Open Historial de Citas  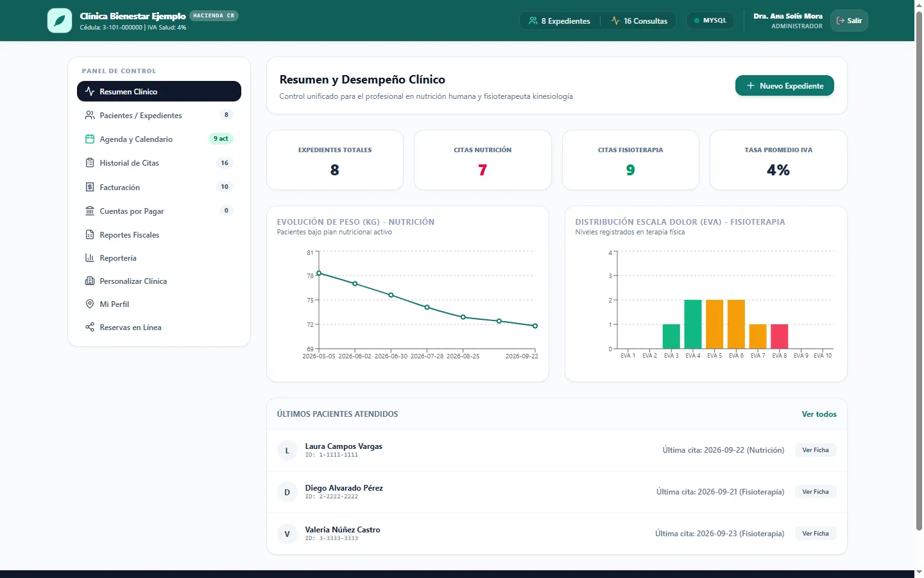tap(159, 162)
